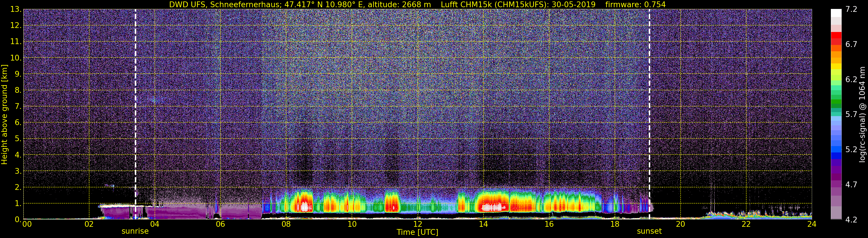Click the 'Height above ground [km]' axis label
Image resolution: width=868 pixels, height=238 pixels.
point(4,115)
